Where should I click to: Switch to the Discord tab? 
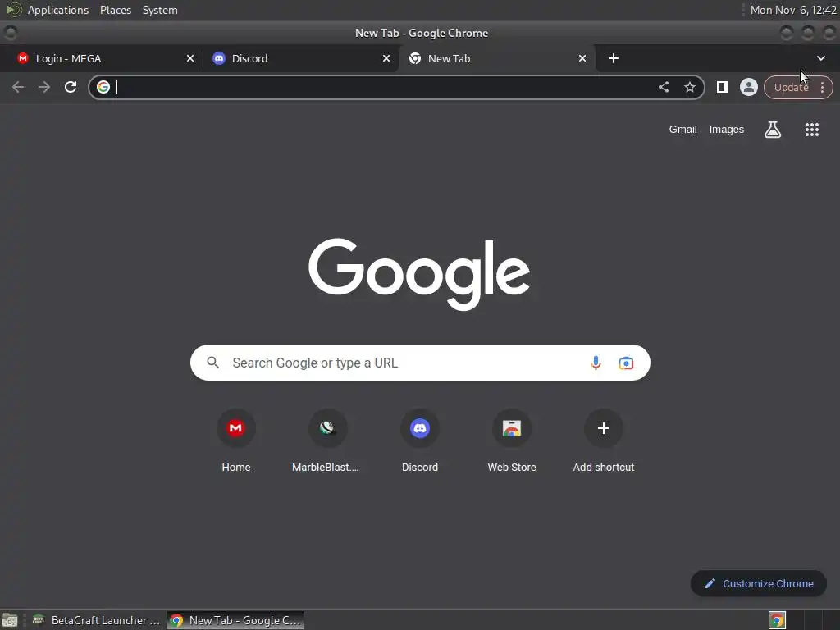point(300,58)
